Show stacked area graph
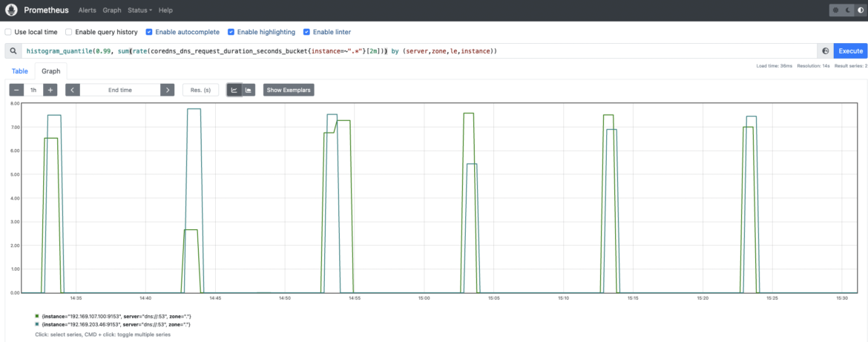This screenshot has height=342, width=868. tap(249, 90)
